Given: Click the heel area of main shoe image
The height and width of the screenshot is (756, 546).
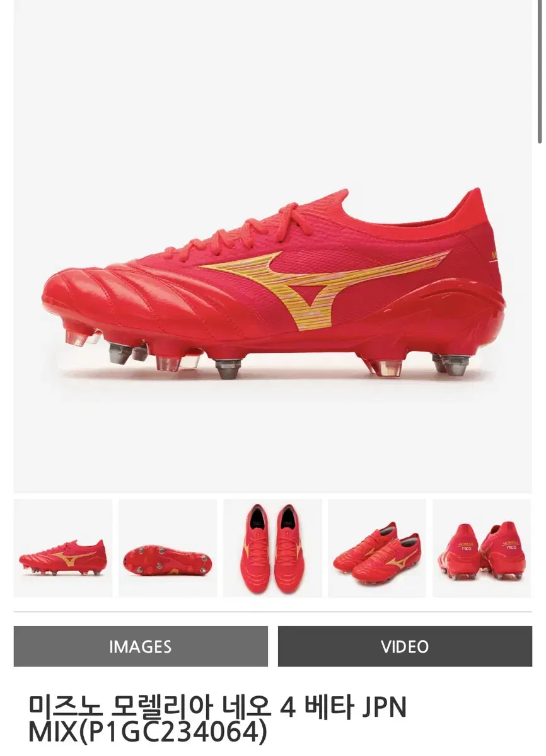Looking at the screenshot, I should coord(479,277).
